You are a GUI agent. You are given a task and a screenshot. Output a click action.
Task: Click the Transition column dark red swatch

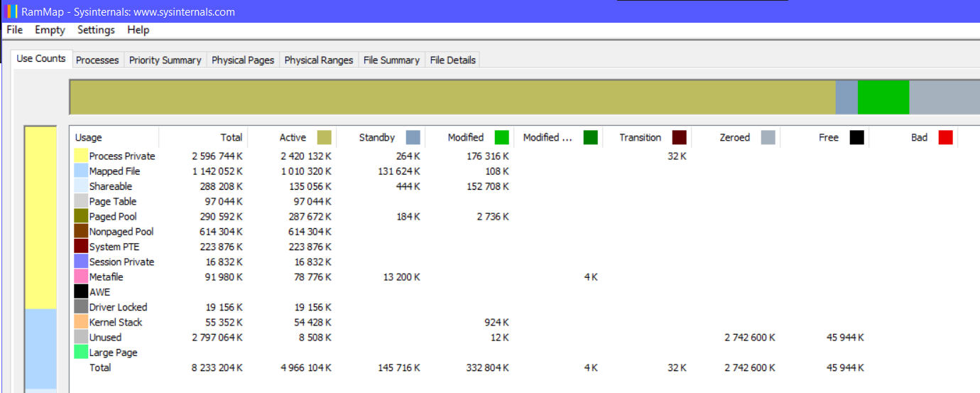(x=680, y=137)
